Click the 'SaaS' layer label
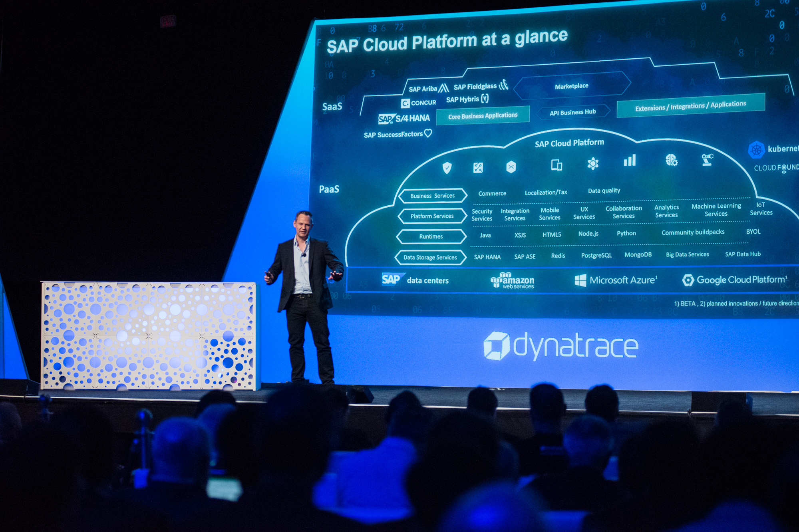Image resolution: width=799 pixels, height=532 pixels. click(332, 107)
